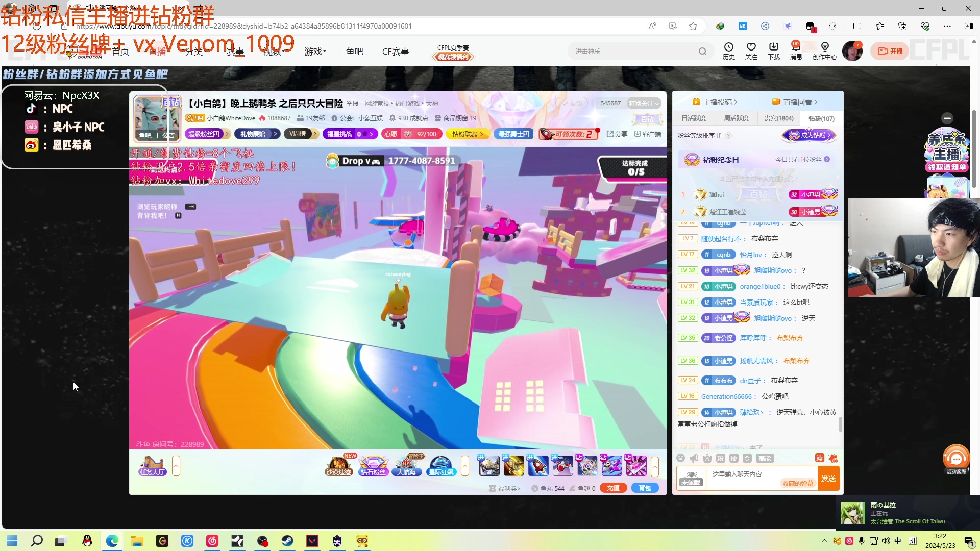The width and height of the screenshot is (980, 551).
Task: Toggle 特别关注 follow button
Action: coord(644,103)
